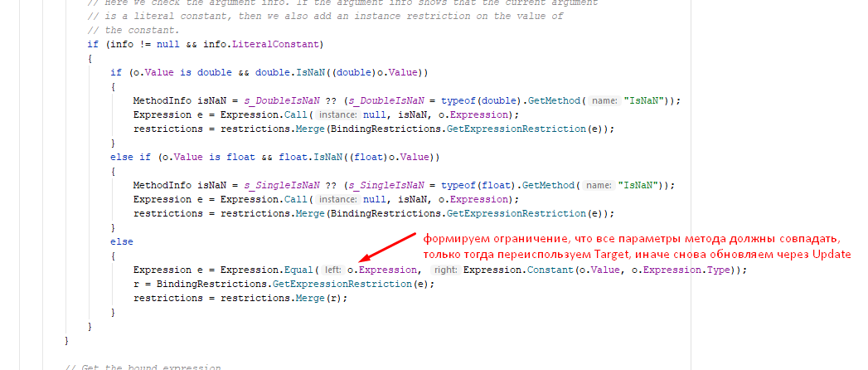Click the 'right:' parameter hint

point(445,270)
